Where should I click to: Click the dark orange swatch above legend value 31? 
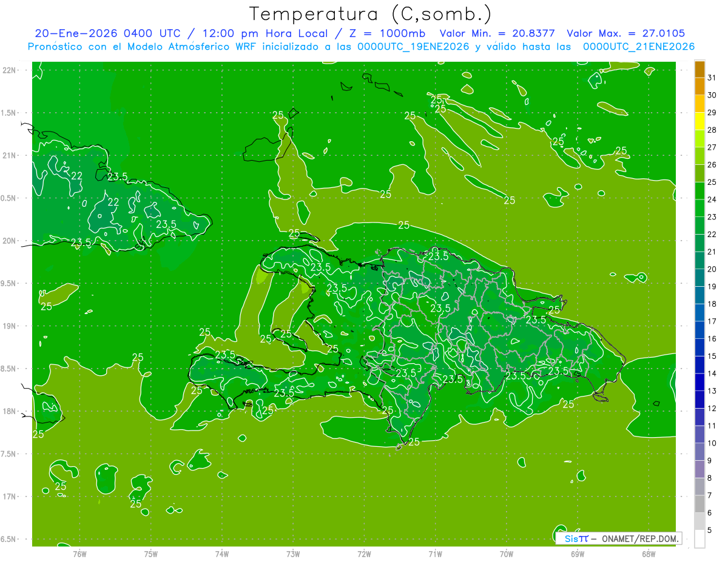pyautogui.click(x=699, y=69)
